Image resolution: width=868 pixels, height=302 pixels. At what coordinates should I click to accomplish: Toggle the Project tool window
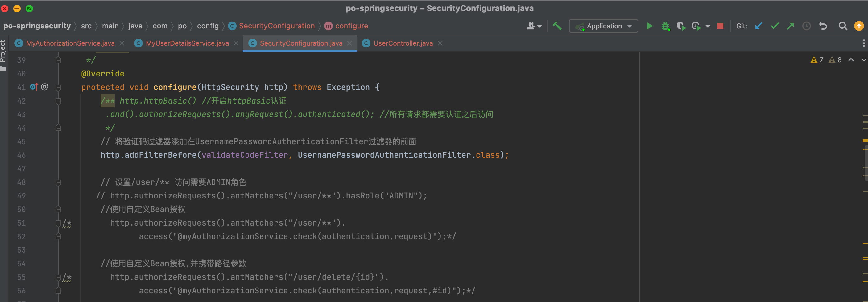pyautogui.click(x=3, y=52)
